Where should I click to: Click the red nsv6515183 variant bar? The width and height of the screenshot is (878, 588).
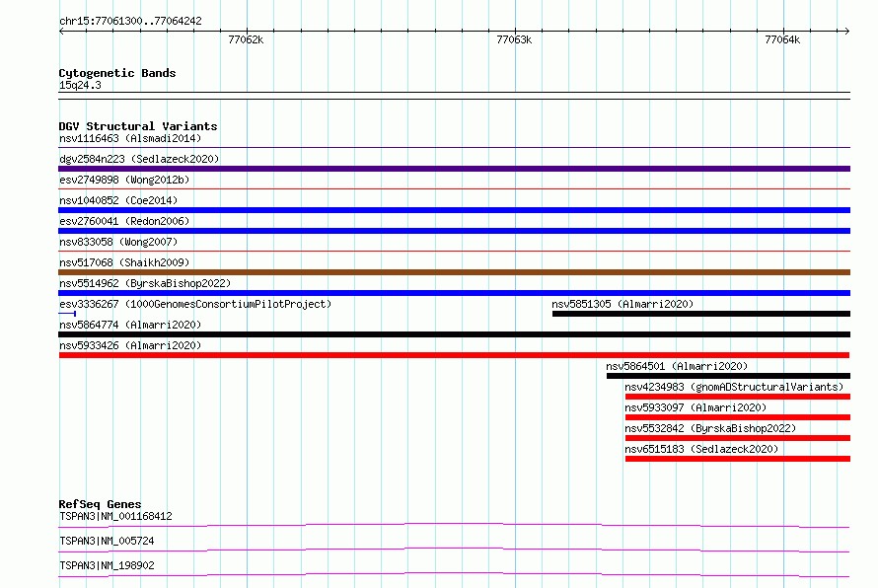(738, 459)
